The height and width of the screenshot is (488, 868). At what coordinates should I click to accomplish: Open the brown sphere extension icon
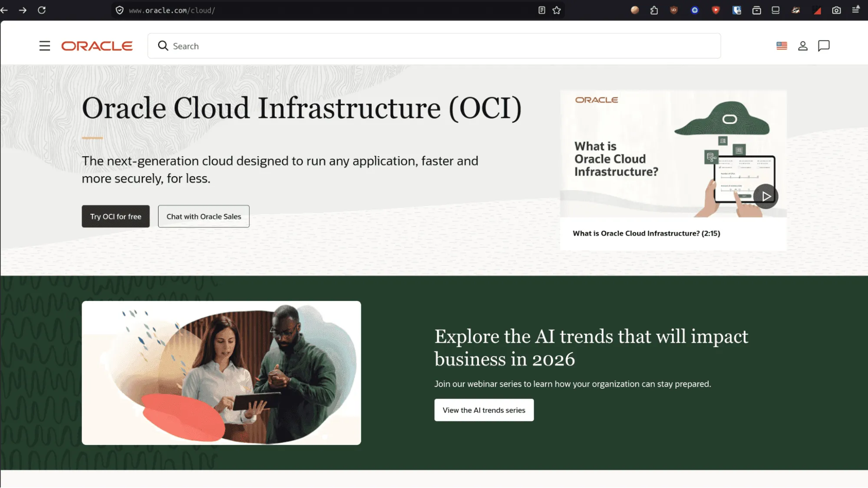tap(635, 10)
